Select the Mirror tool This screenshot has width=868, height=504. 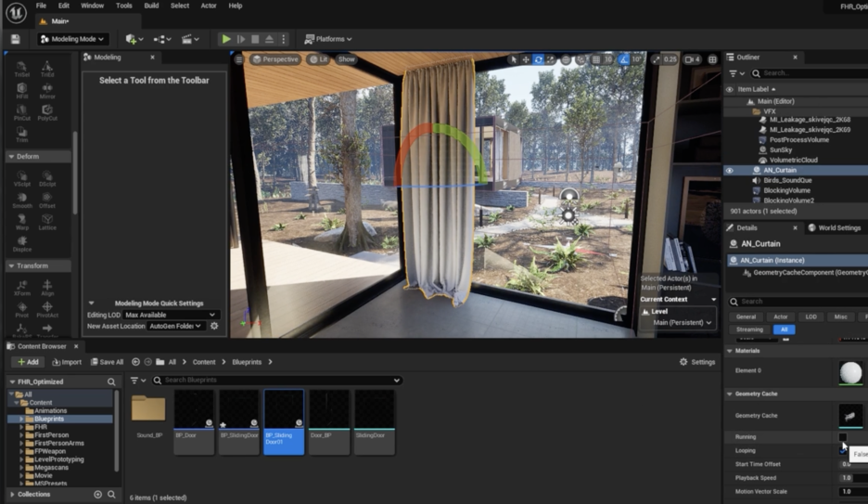47,91
